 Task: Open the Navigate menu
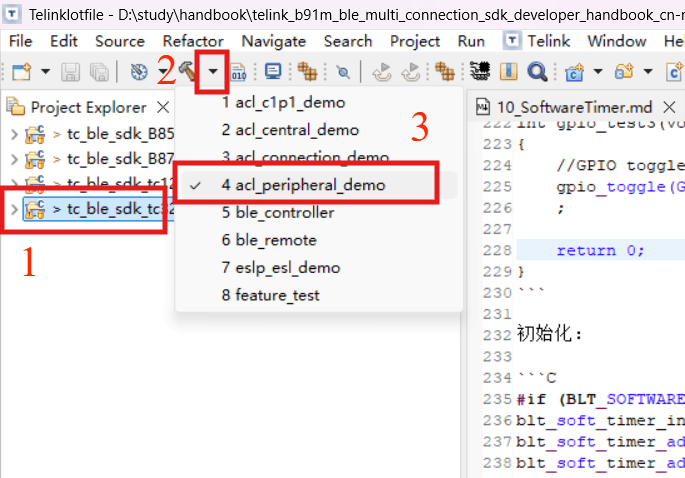[x=273, y=41]
